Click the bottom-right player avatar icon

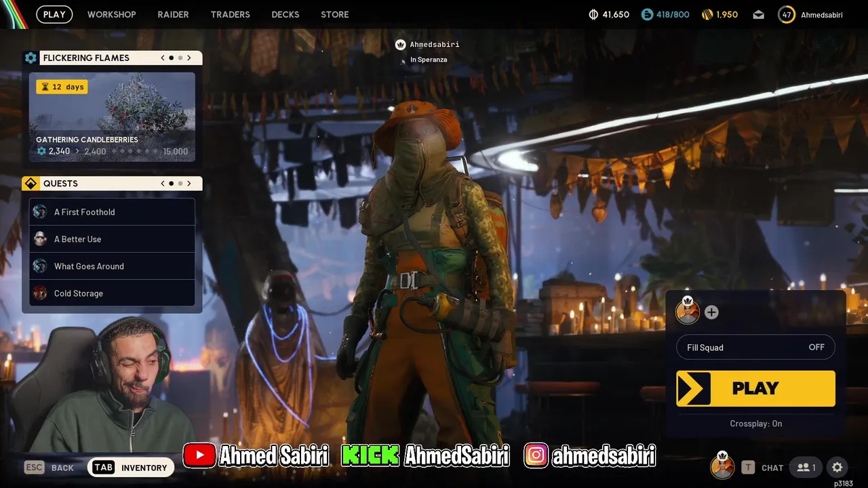[722, 466]
